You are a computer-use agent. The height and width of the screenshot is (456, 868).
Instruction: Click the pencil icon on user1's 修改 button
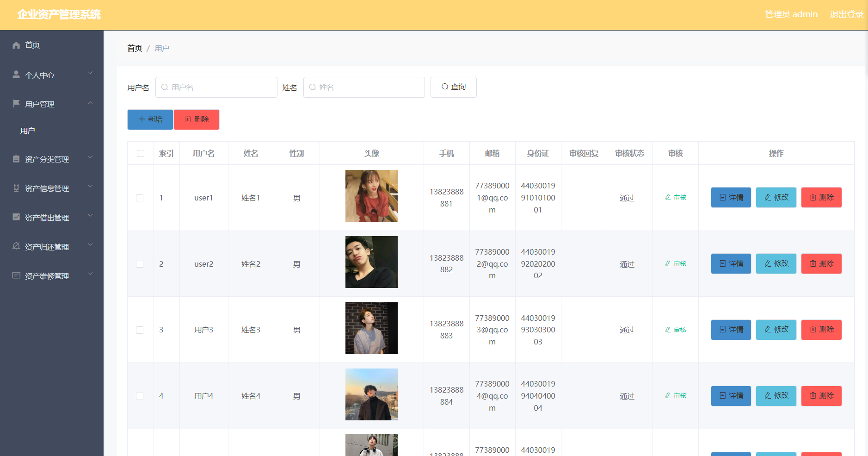(x=768, y=197)
